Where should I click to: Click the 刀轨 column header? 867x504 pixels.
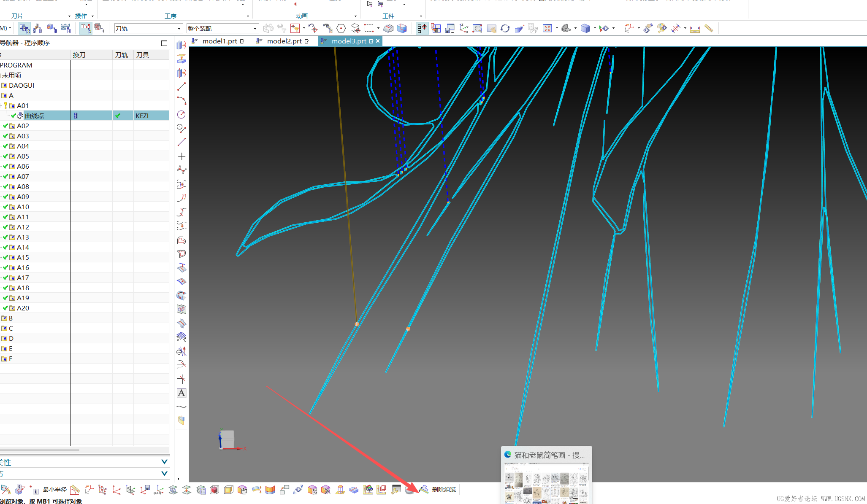tap(123, 55)
